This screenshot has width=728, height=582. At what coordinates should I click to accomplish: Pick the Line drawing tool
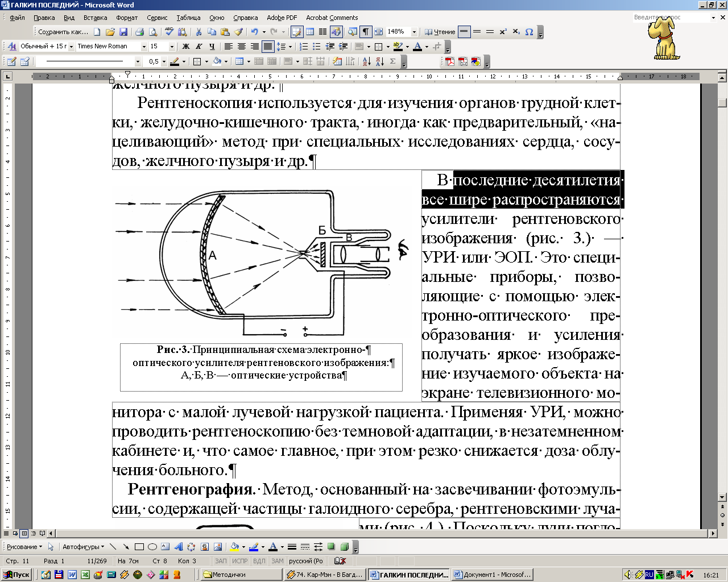pyautogui.click(x=113, y=547)
